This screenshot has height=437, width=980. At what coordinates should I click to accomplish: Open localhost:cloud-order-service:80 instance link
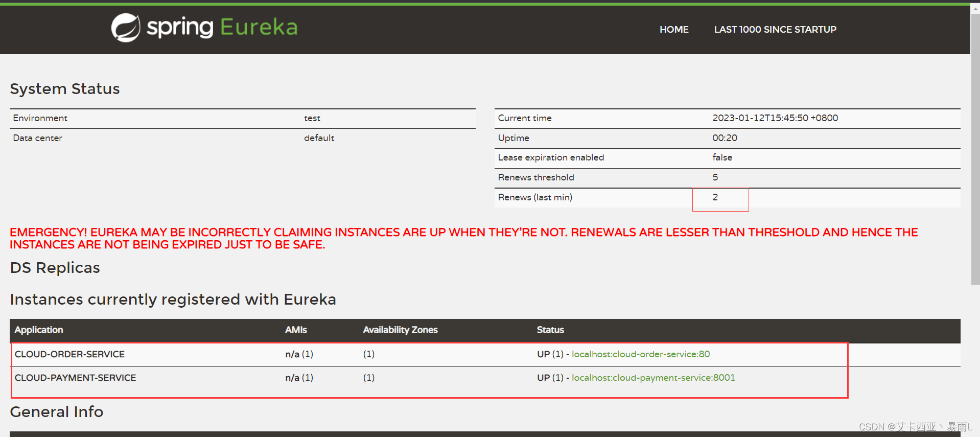point(641,354)
